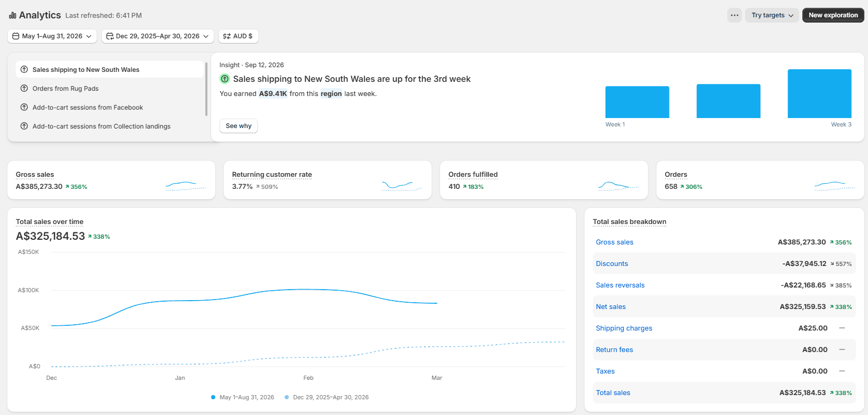Click the A$25.00 shipping charges value
Screen dimensions: 868x415
813,328
